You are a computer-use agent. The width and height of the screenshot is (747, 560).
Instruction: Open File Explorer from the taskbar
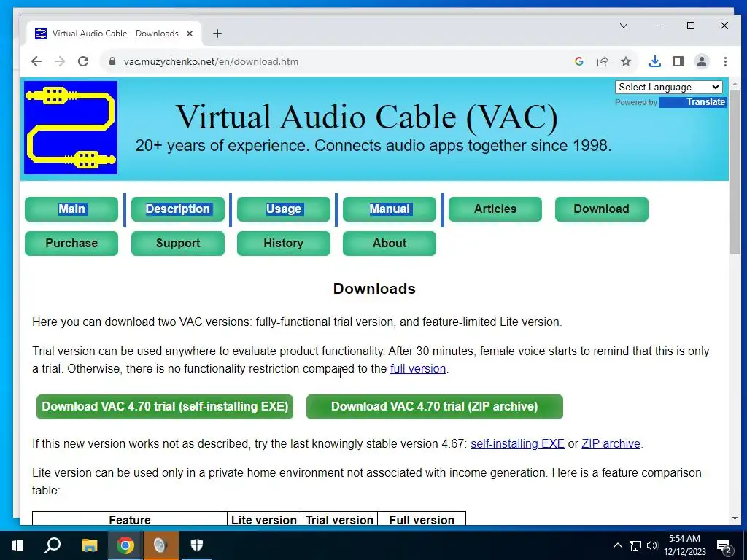tap(89, 545)
